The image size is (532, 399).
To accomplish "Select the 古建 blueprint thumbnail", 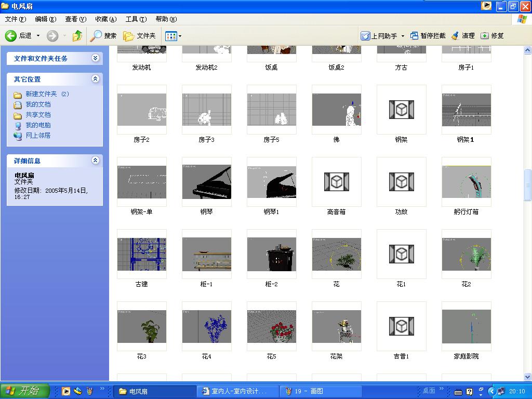I will [x=142, y=254].
